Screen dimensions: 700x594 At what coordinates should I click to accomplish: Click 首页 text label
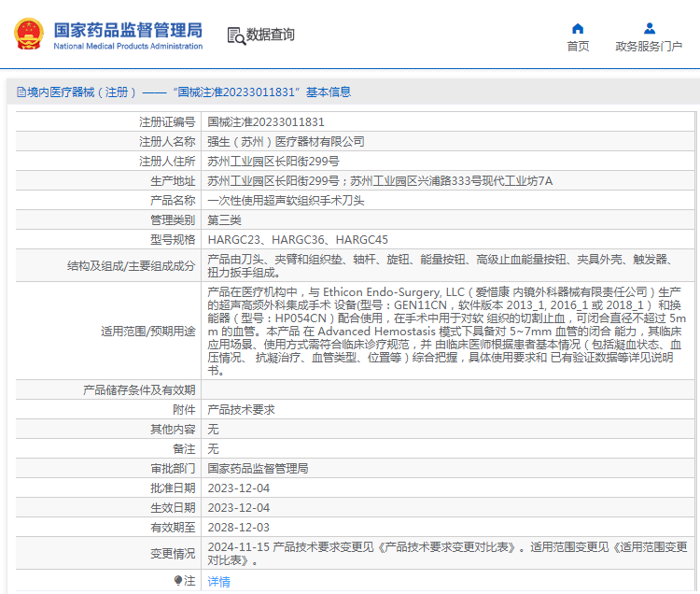tap(578, 47)
